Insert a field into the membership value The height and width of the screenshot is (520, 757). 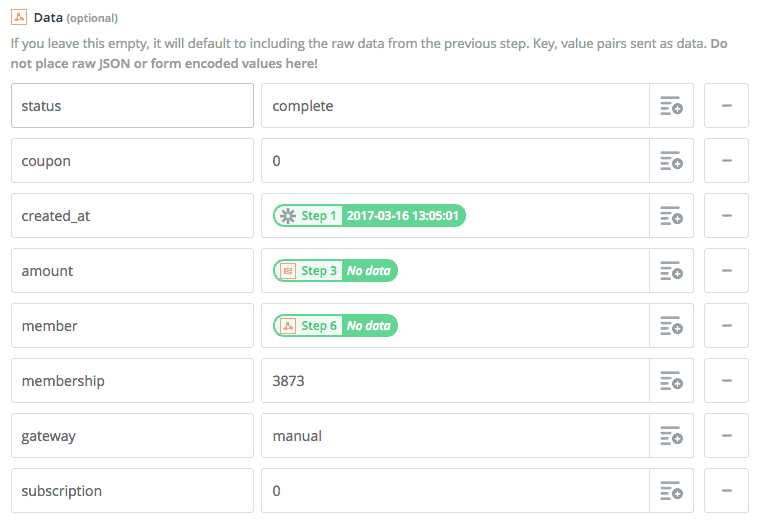[671, 381]
